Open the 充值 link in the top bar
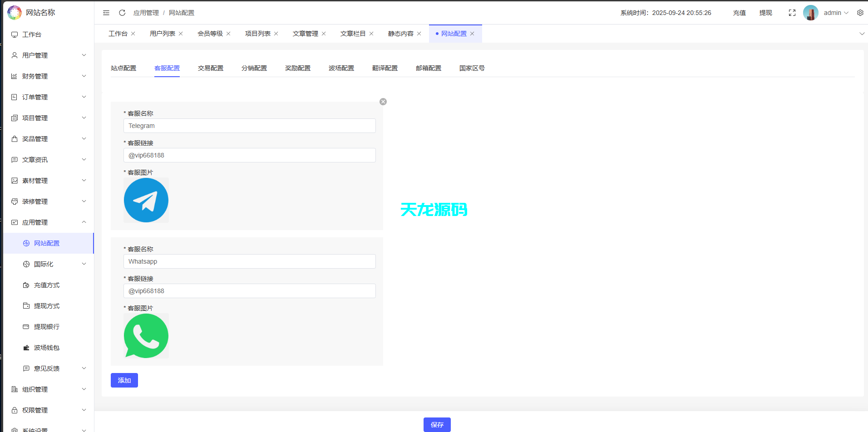Screen dimensions: 868x432 pyautogui.click(x=739, y=13)
